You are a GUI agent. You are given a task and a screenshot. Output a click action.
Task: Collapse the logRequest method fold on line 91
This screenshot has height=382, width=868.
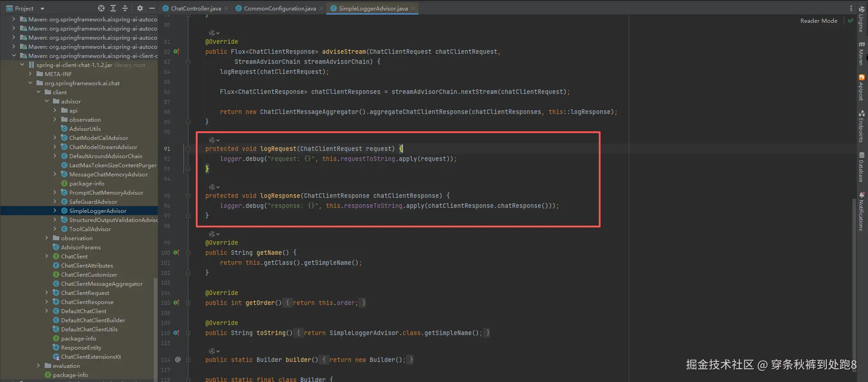(x=188, y=149)
